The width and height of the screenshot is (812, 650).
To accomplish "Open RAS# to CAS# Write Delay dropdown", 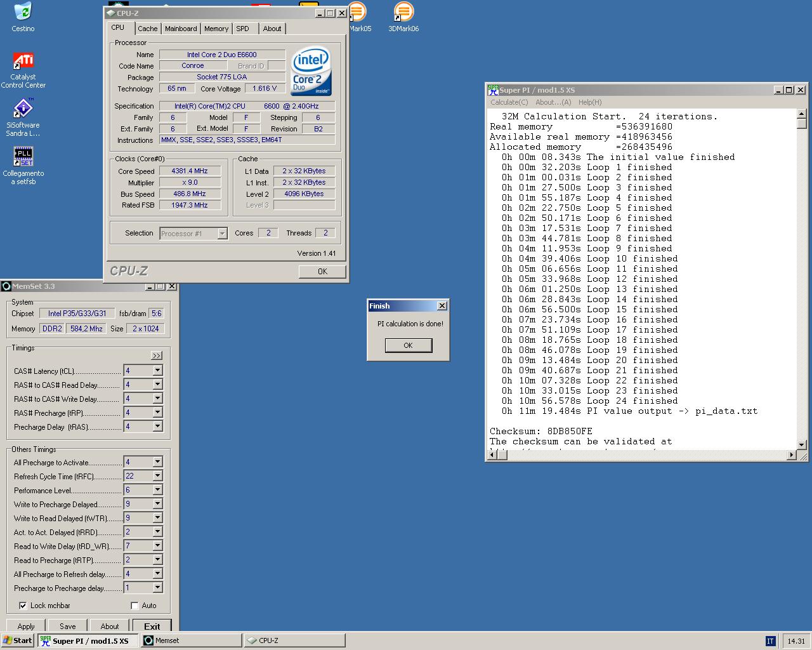I will tap(157, 399).
